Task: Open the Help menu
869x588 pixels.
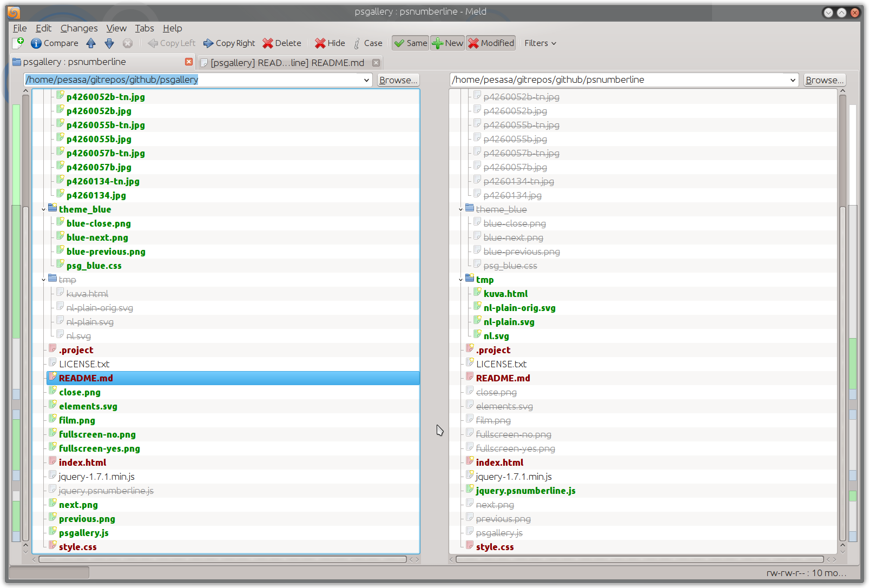Action: [173, 28]
